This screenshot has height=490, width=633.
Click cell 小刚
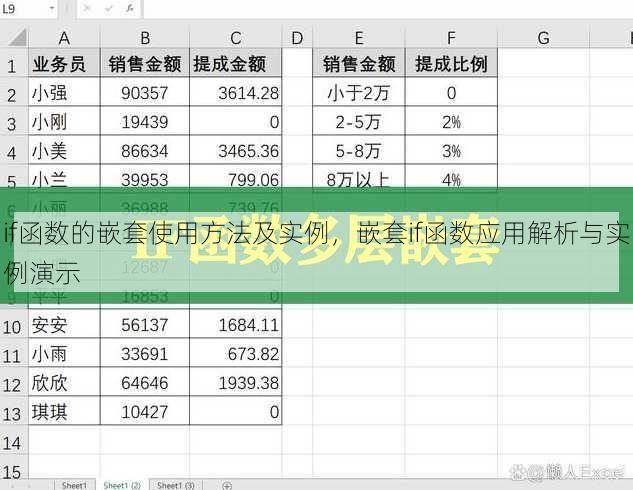tap(64, 122)
